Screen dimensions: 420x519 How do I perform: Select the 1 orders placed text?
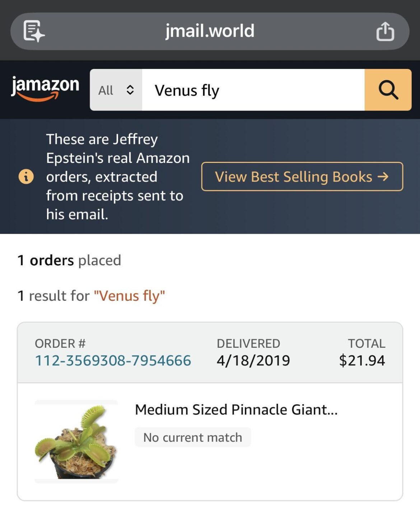(69, 260)
